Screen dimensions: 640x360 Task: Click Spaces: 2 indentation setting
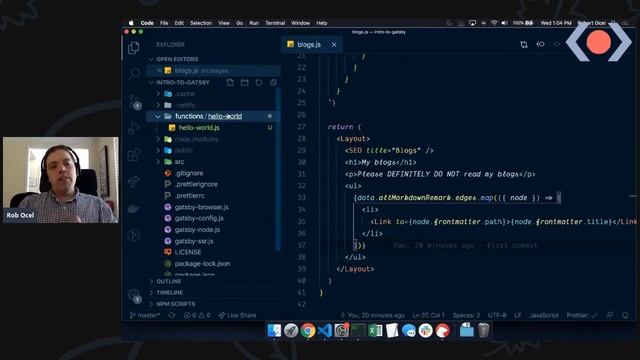pos(466,315)
